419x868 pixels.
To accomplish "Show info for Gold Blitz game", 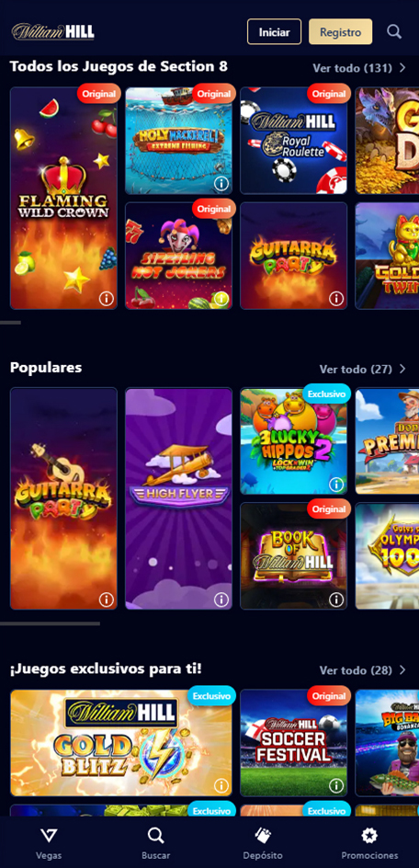I will click(x=221, y=785).
